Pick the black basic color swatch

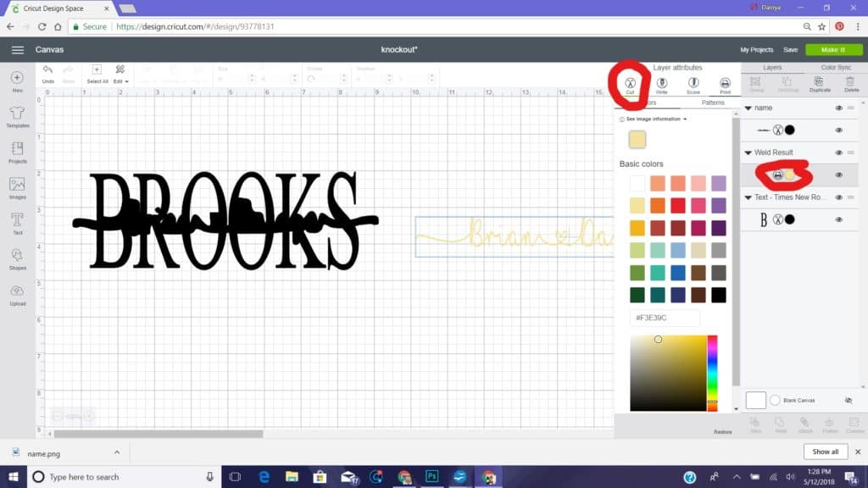[718, 295]
